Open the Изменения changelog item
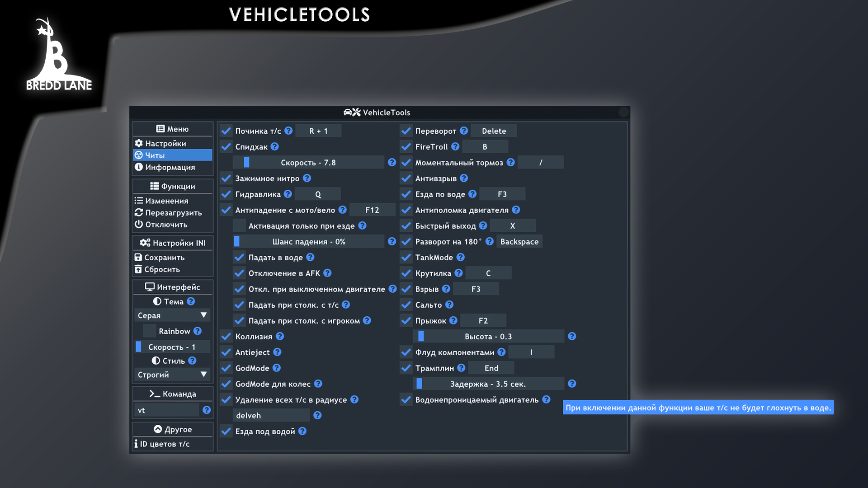 [x=172, y=201]
